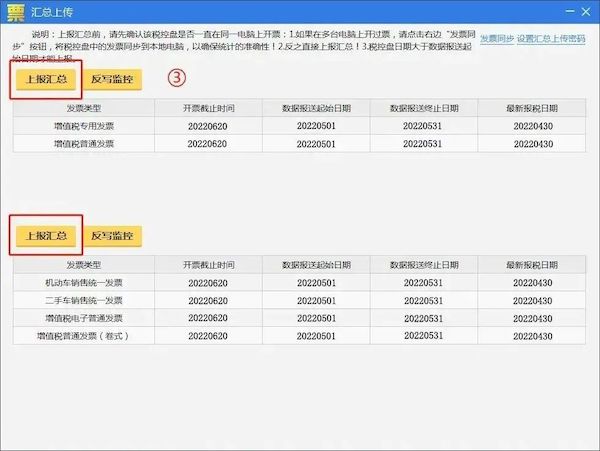Select 20220501 in the 增值税普通发票（卷式）row
The image size is (600, 451).
[x=316, y=336]
